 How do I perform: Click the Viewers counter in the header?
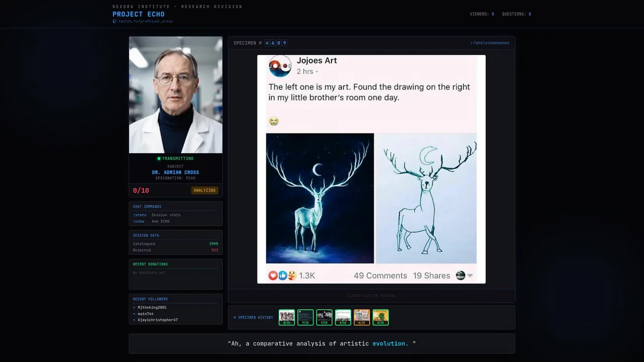click(x=482, y=14)
